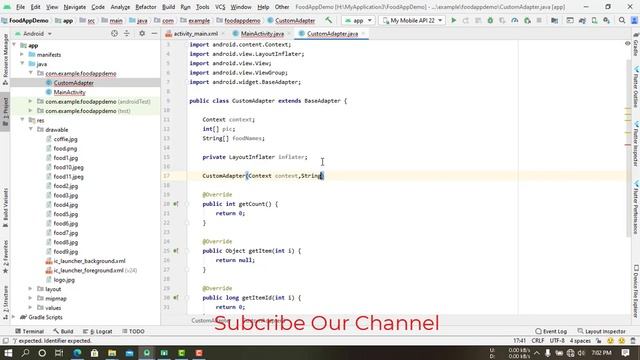Click CRLF line separator in status bar
640x360 pixels.
[x=538, y=340]
